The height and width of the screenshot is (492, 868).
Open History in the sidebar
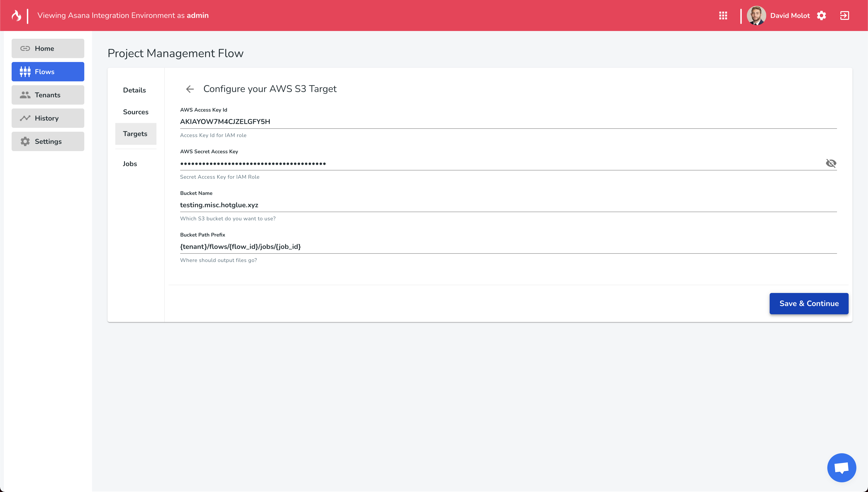[x=48, y=118]
